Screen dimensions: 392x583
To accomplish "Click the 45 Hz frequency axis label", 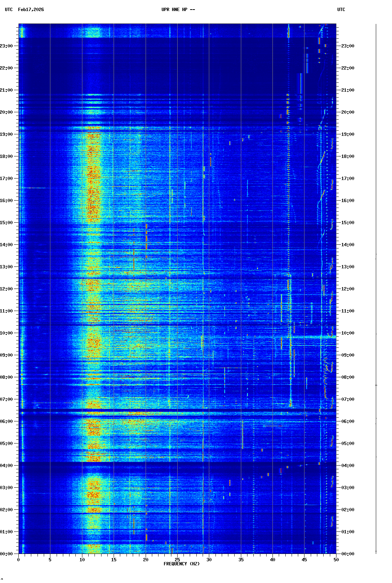I will 304,560.
